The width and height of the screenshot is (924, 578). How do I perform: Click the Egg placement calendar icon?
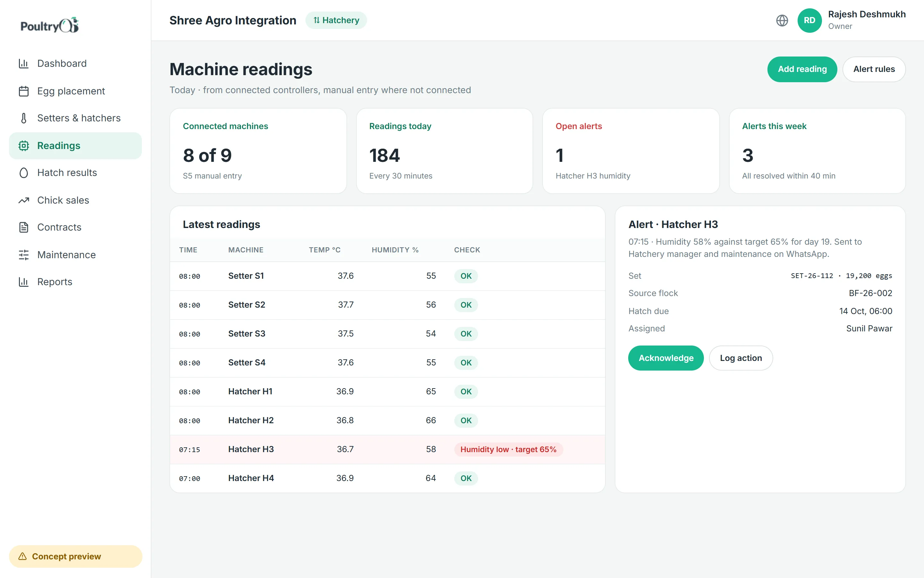click(x=24, y=91)
